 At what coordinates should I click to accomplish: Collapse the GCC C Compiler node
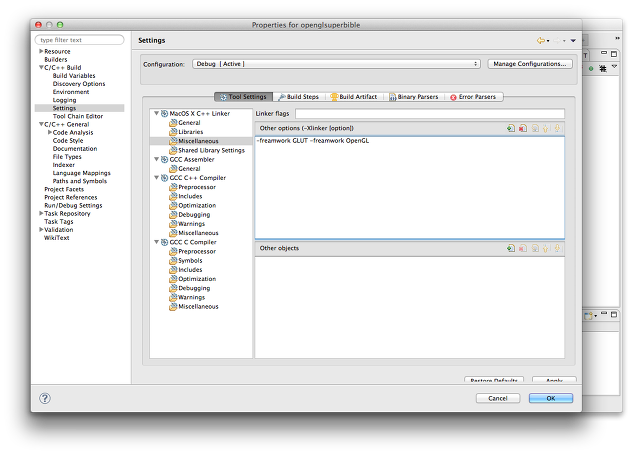click(156, 242)
